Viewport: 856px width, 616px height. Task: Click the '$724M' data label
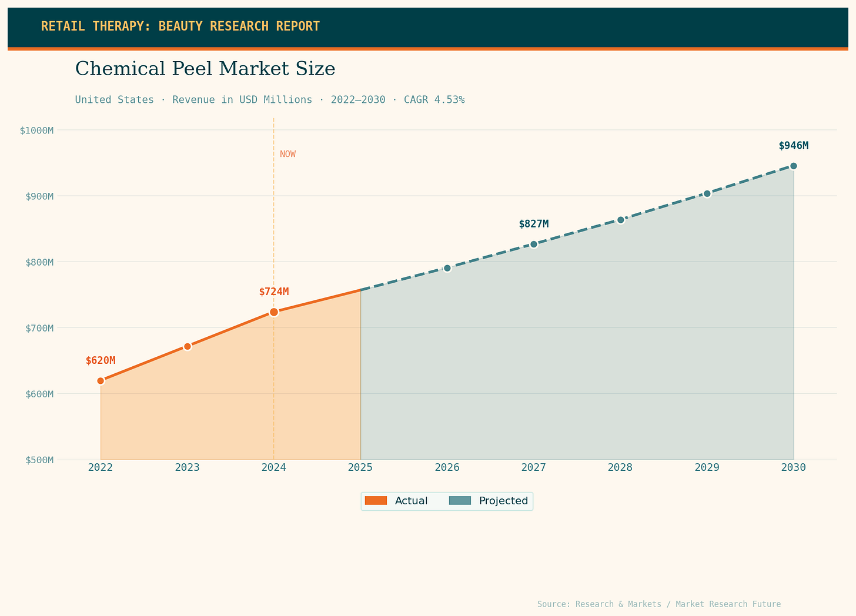274,292
